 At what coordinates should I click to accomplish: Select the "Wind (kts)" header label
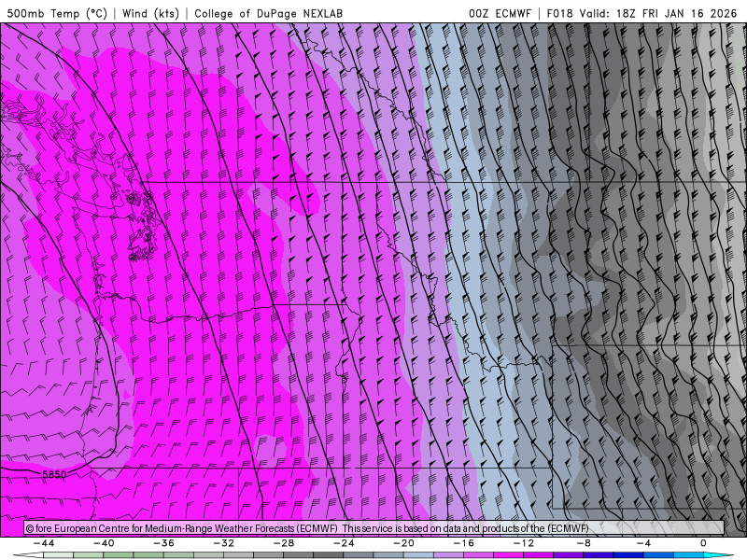pos(150,13)
